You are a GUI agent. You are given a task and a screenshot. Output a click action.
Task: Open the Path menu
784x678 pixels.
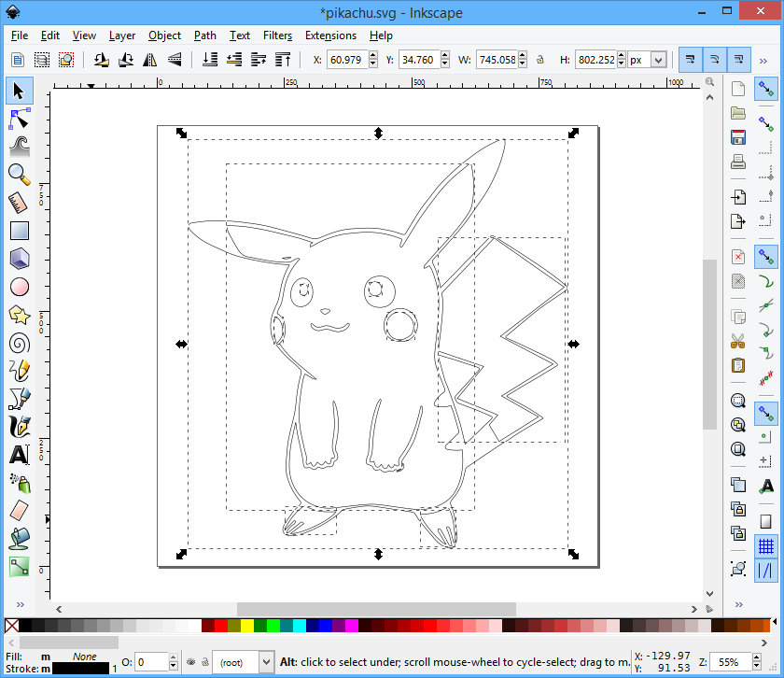205,35
